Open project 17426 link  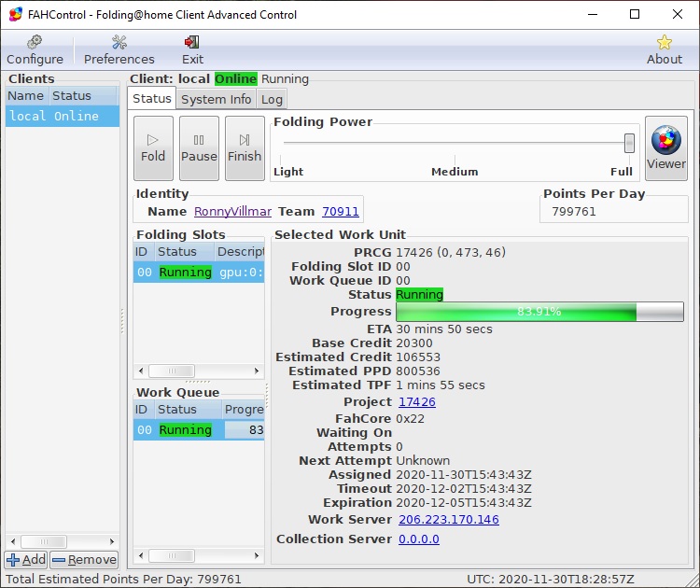[417, 402]
